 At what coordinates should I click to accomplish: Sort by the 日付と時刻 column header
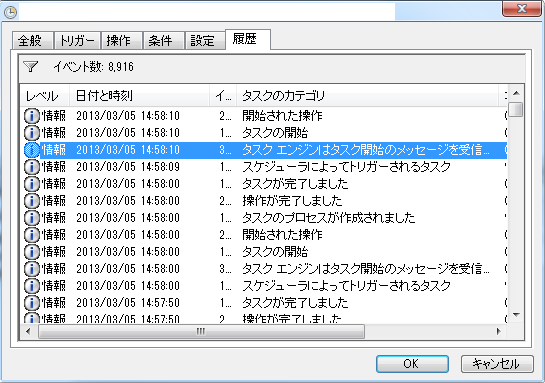(139, 96)
